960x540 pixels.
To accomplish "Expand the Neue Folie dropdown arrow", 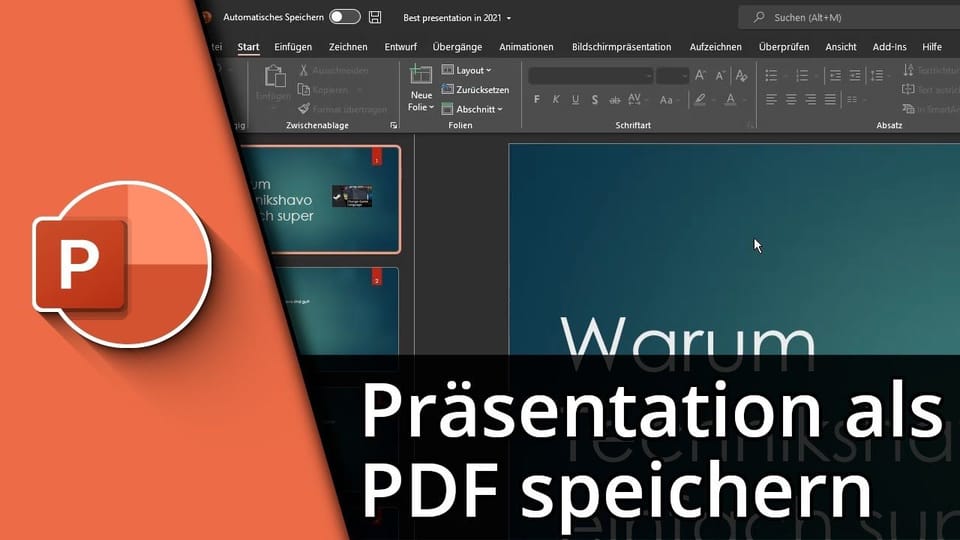I will [x=431, y=108].
